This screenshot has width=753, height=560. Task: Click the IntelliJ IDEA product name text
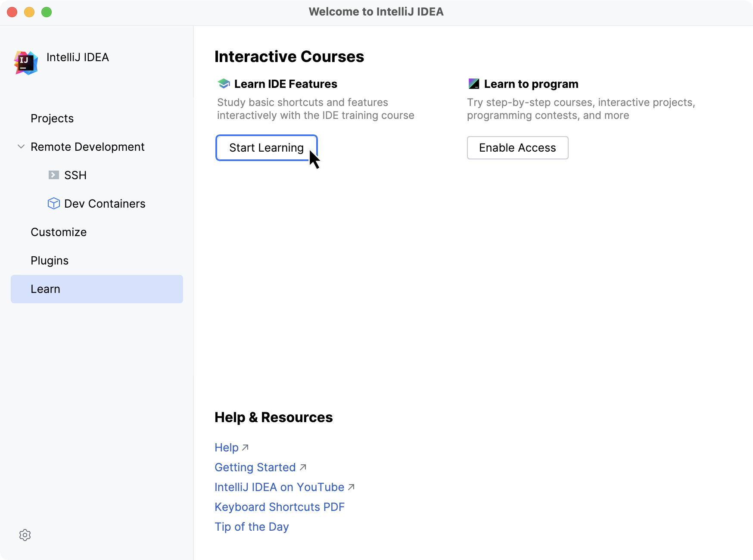[78, 57]
